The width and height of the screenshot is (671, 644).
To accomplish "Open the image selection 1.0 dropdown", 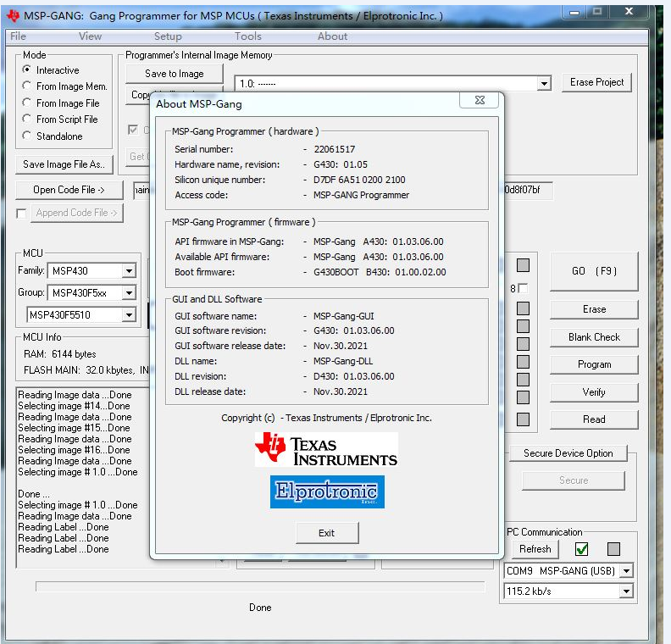I will 543,83.
